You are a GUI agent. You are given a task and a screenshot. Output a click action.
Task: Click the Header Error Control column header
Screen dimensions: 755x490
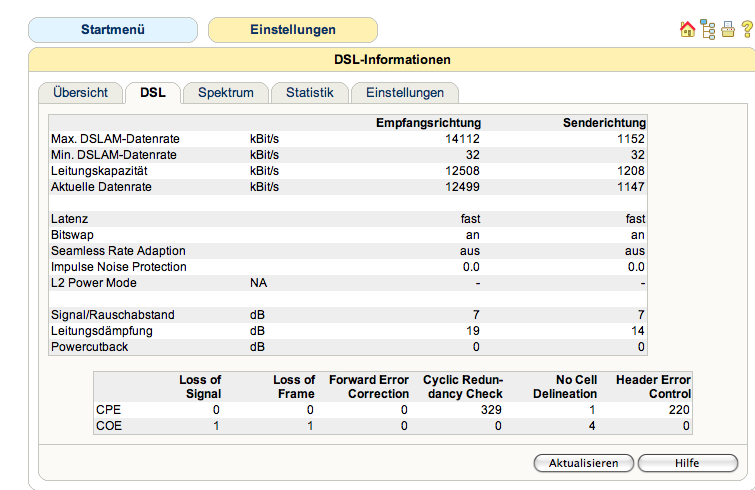[653, 387]
